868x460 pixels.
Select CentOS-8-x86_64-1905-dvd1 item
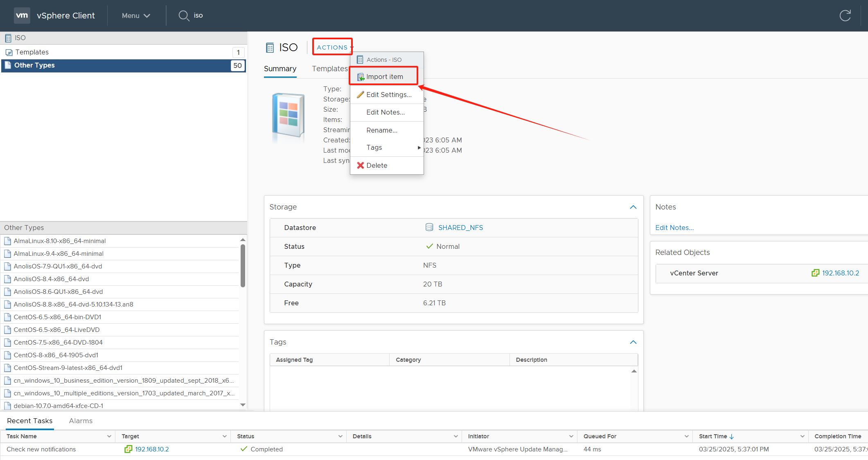119,355
